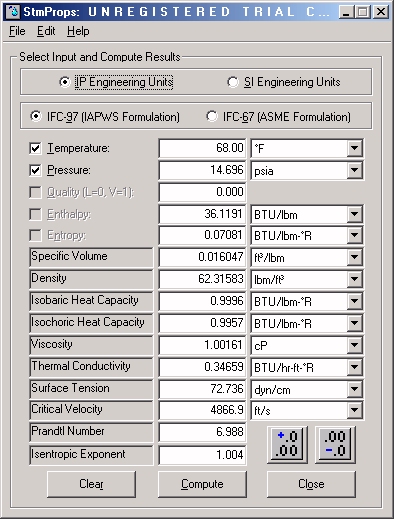
Task: Click the Density value 62.31583
Action: click(202, 279)
